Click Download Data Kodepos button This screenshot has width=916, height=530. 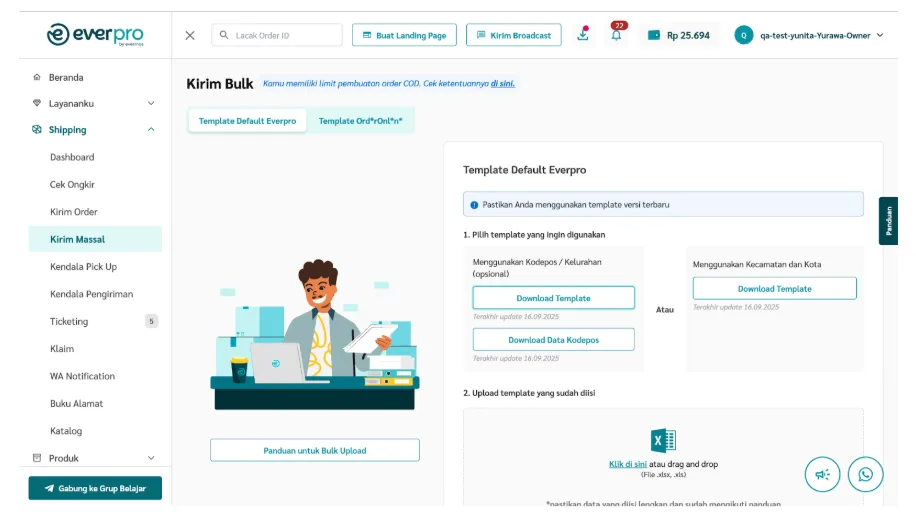553,340
